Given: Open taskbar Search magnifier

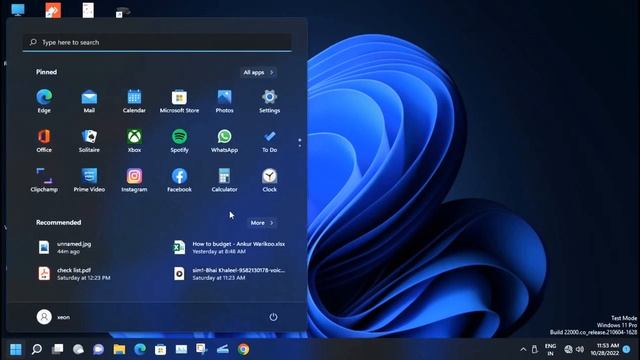Looking at the screenshot, I should click(x=37, y=349).
